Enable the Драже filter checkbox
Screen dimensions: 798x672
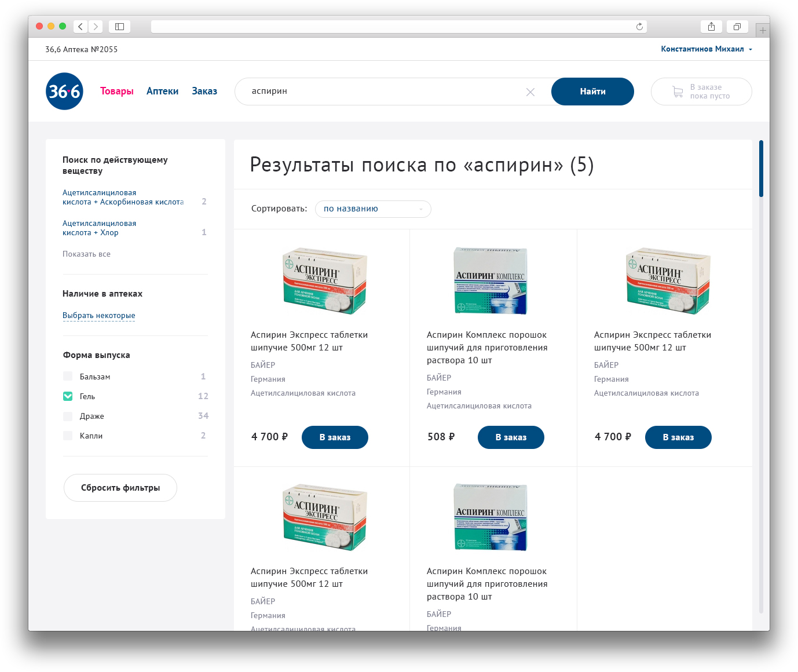[68, 416]
